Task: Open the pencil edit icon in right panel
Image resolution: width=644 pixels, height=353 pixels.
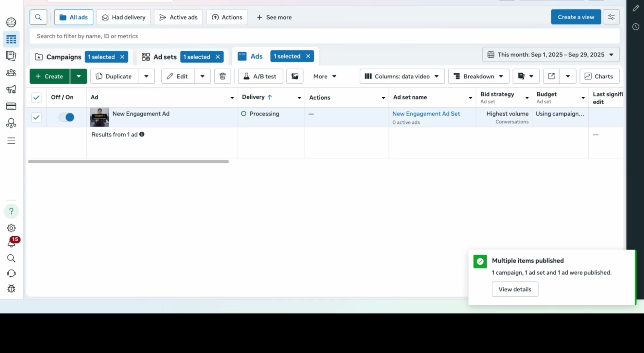Action: [635, 8]
